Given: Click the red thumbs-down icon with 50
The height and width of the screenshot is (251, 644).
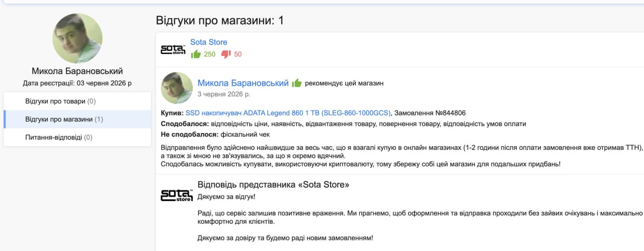Looking at the screenshot, I should tap(226, 54).
